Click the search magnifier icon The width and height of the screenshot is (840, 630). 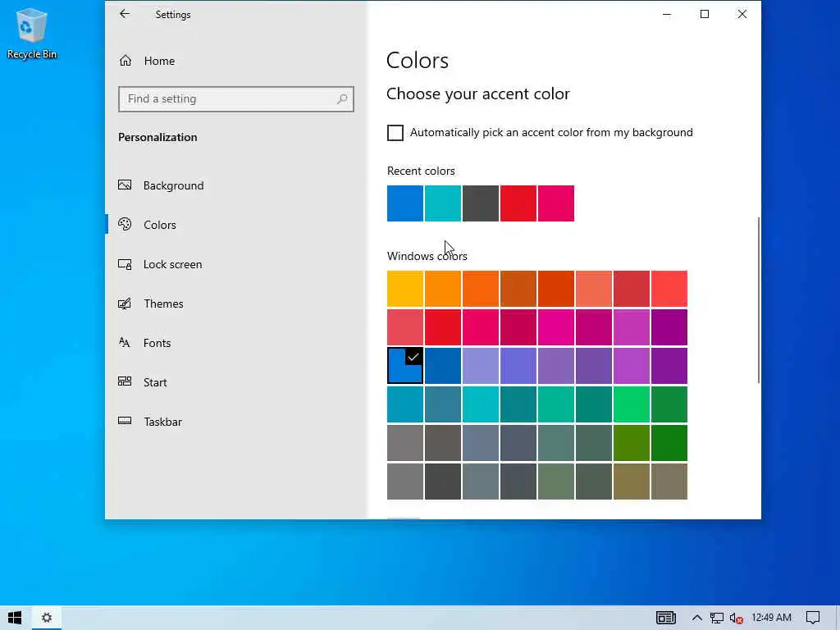(x=342, y=99)
